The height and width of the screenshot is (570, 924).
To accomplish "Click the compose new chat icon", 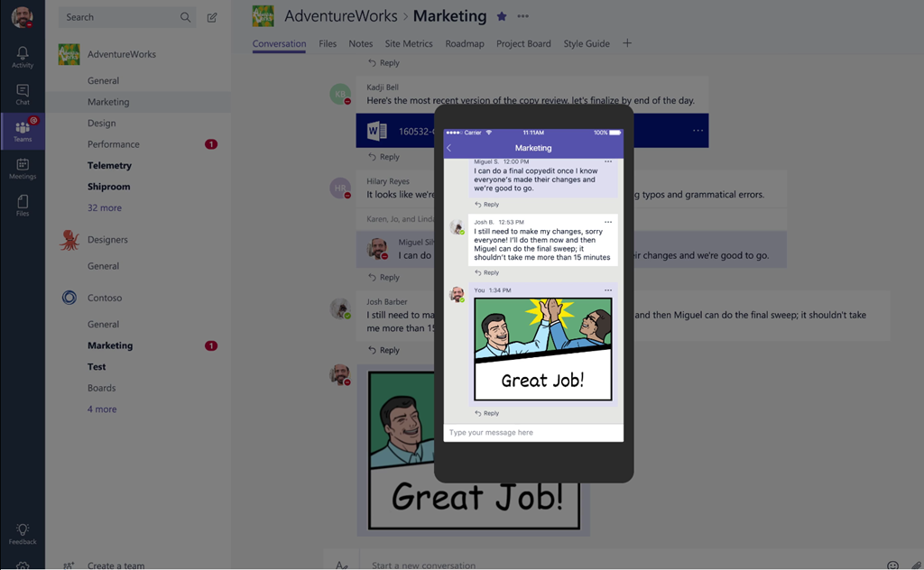I will 212,17.
